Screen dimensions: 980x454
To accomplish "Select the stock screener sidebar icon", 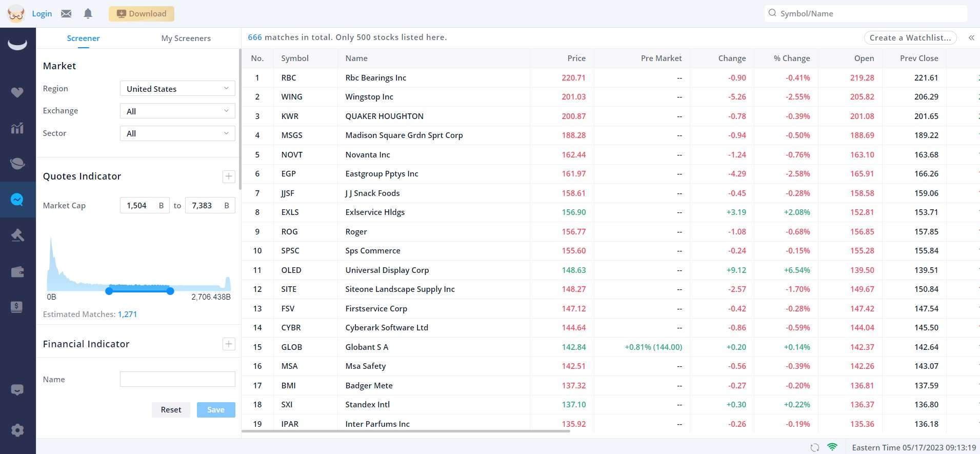I will point(17,200).
